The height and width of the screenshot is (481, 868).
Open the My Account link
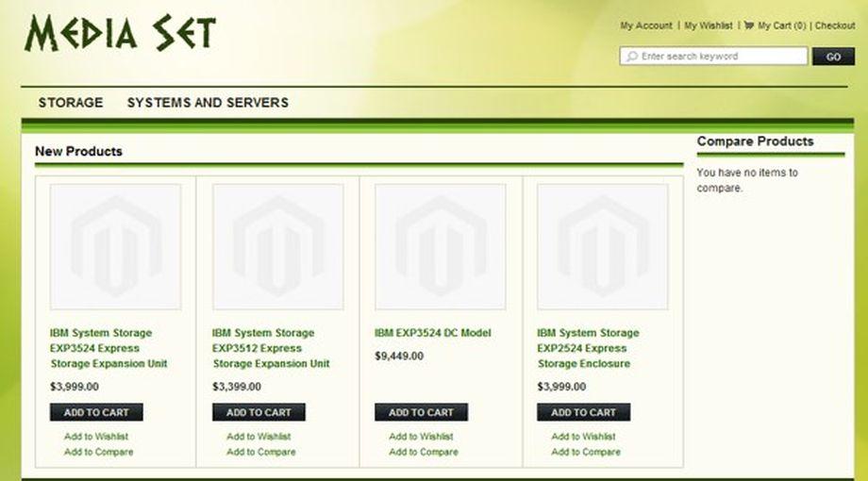pos(646,25)
